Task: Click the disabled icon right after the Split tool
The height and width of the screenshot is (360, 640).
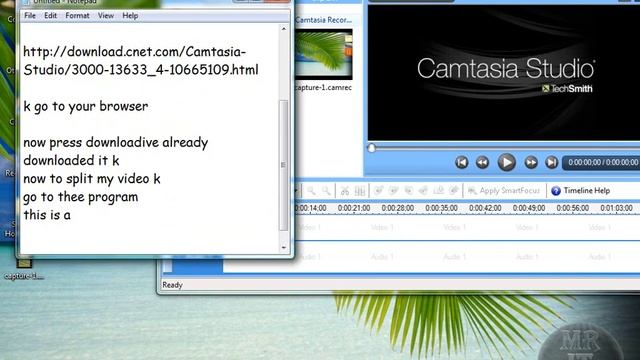Action: pyautogui.click(x=378, y=191)
